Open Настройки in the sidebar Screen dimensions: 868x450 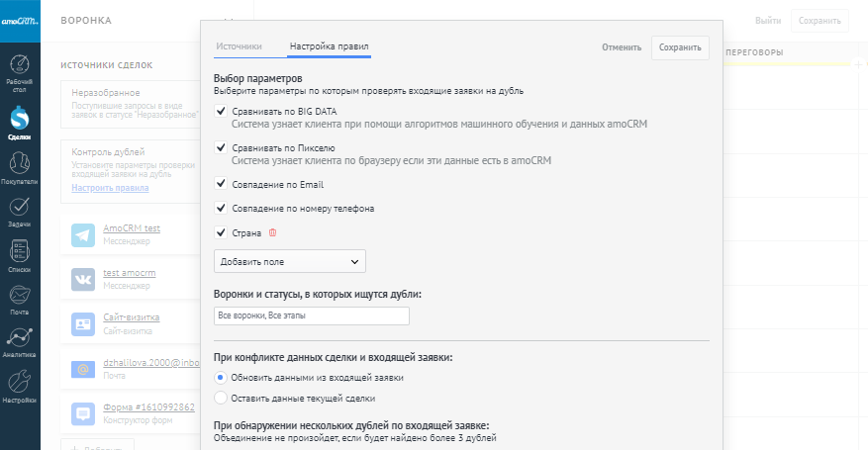pos(20,386)
